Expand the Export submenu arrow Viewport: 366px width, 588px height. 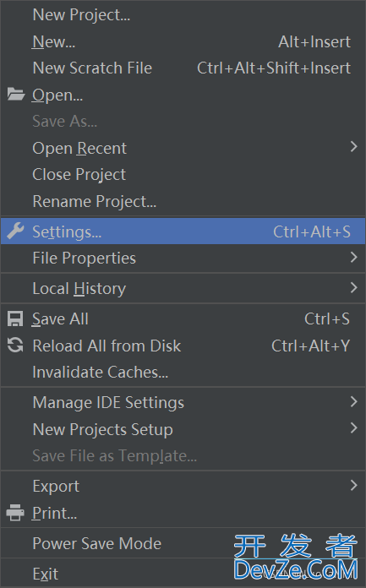click(x=353, y=485)
